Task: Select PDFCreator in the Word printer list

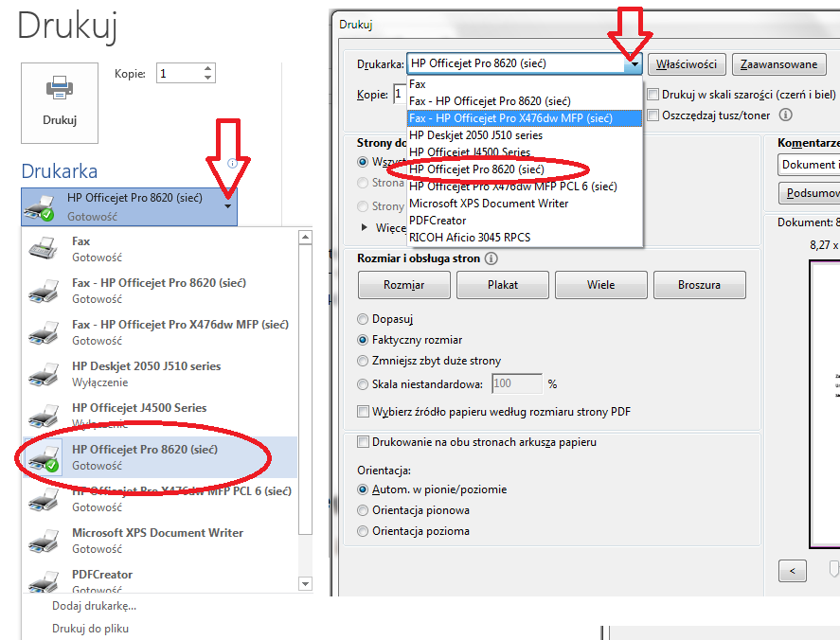Action: pyautogui.click(x=160, y=578)
